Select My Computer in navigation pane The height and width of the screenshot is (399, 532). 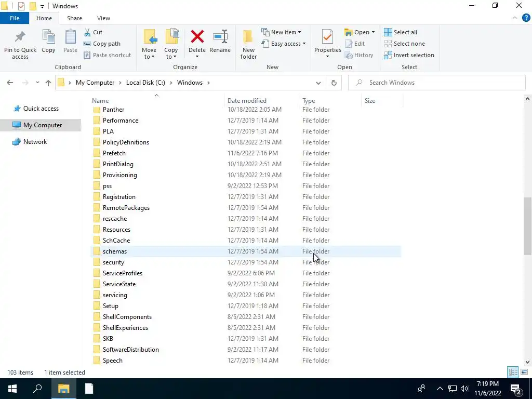[x=41, y=125]
